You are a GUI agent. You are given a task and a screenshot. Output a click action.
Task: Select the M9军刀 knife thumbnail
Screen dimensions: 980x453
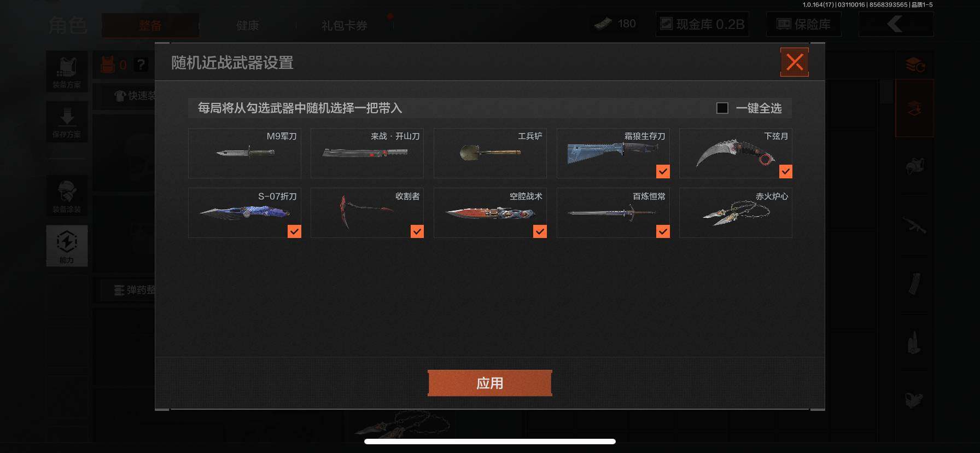[244, 153]
